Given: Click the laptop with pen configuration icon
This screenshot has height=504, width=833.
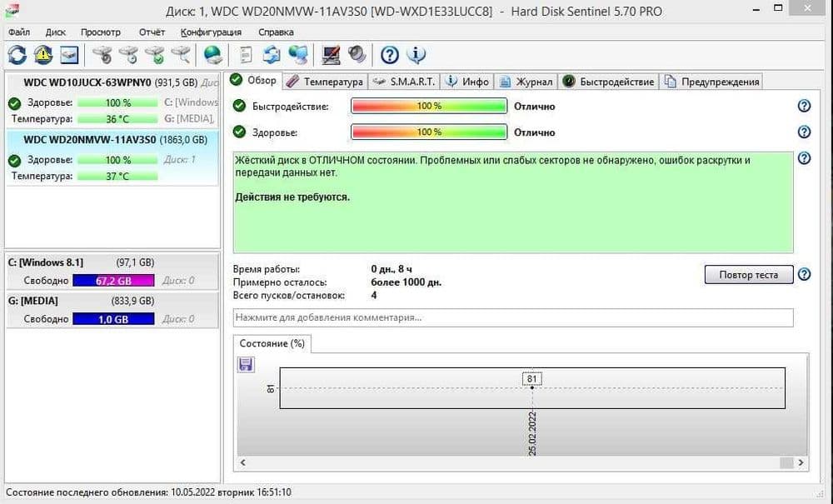Looking at the screenshot, I should click(331, 55).
